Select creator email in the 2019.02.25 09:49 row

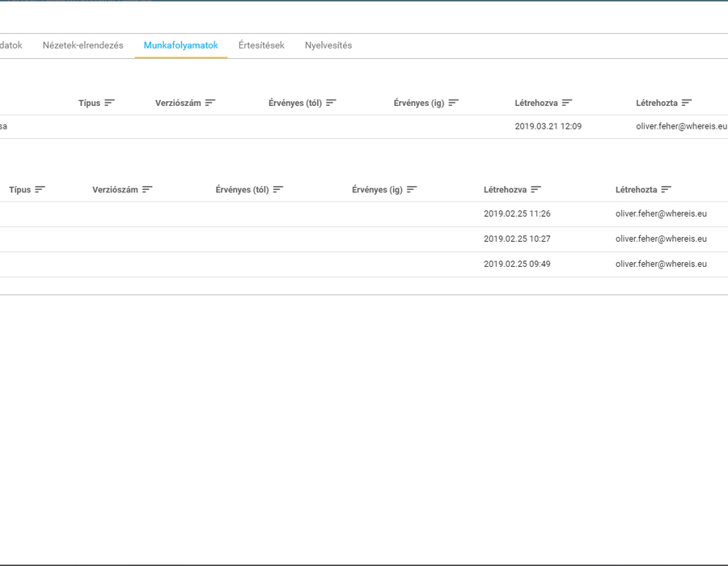pos(661,264)
